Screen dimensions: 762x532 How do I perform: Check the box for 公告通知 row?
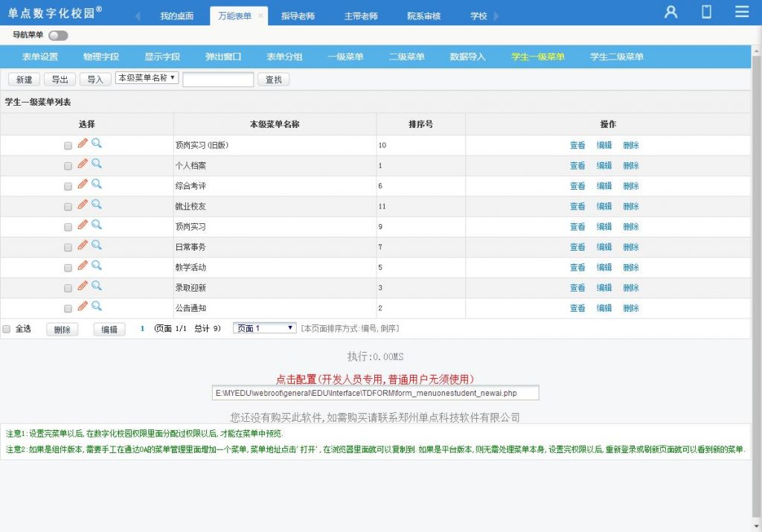(x=68, y=309)
